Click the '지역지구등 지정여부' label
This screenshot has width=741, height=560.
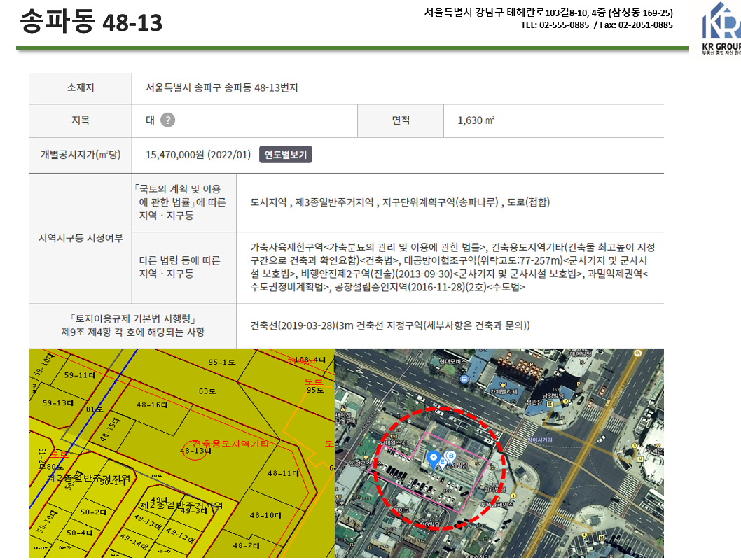(x=81, y=238)
